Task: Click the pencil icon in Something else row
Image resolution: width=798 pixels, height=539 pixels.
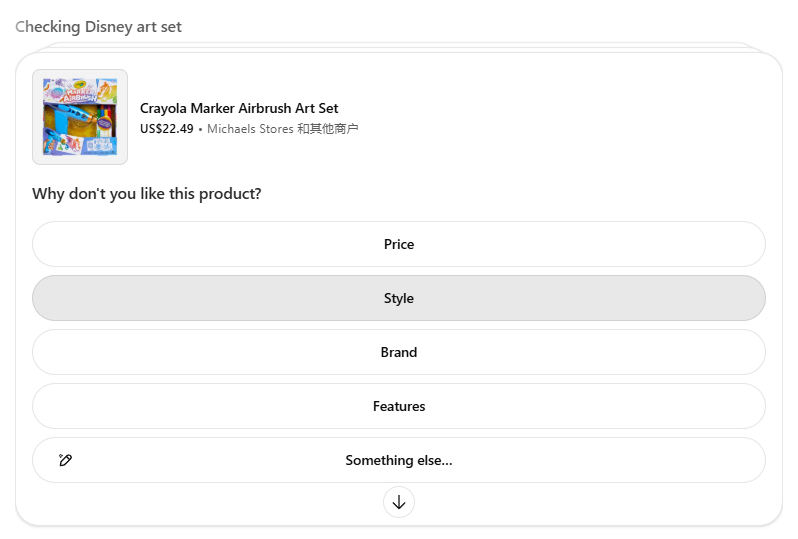Action: (66, 460)
